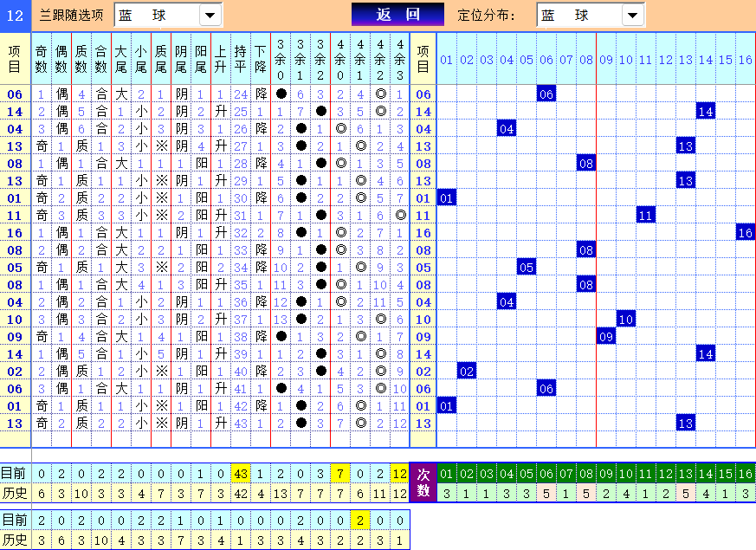The width and height of the screenshot is (756, 550).
Task: Click the blue 16 cell in distribution grid
Action: (x=746, y=233)
